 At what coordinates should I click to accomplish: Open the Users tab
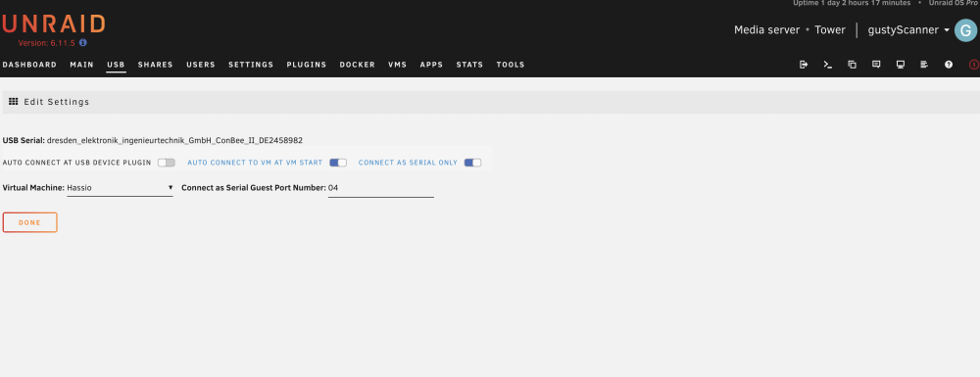tap(201, 65)
